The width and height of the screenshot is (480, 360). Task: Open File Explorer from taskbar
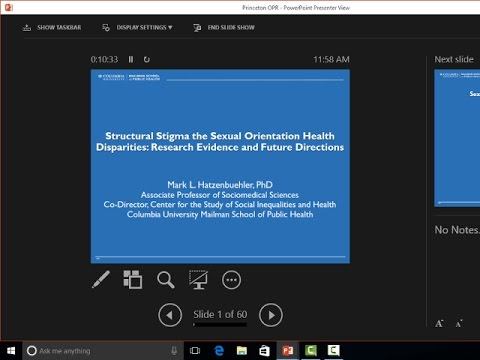point(242,351)
